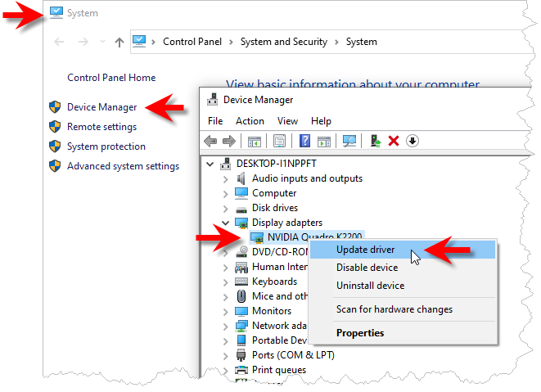Click the Action pane toggle toolbar icon
This screenshot has width=541, height=392.
(324, 141)
